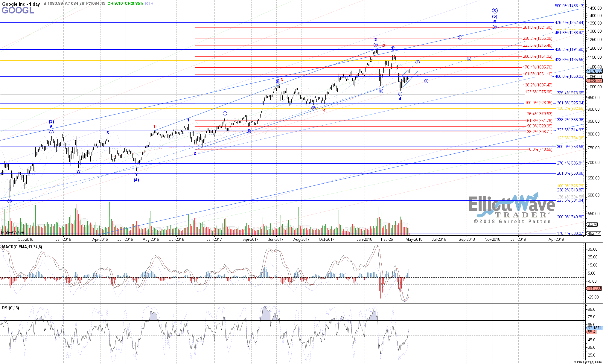Click the 1029.54 red price tag

(594, 80)
